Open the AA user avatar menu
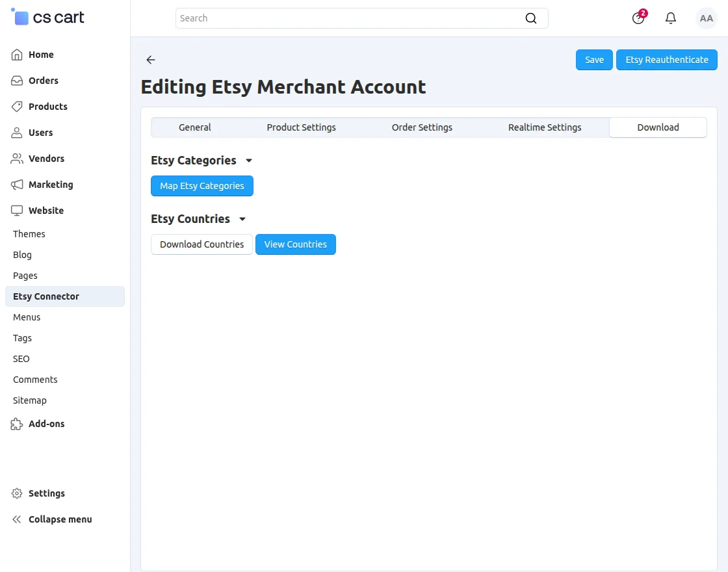 point(706,18)
